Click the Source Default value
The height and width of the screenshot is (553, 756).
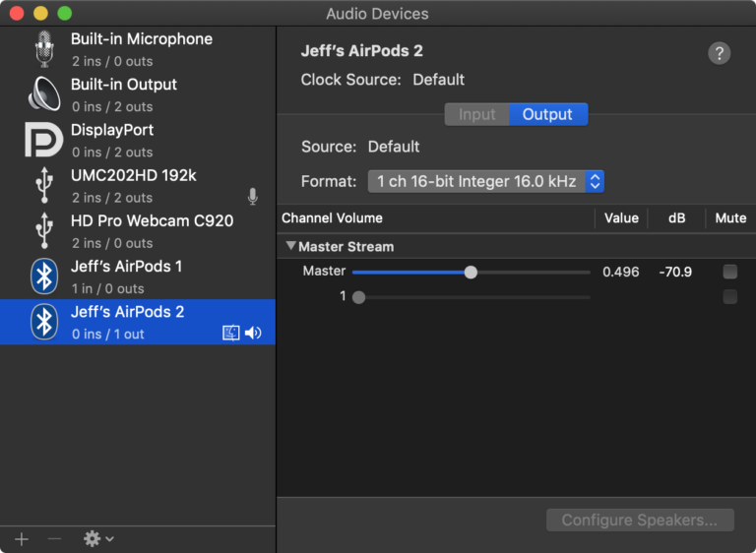[394, 147]
